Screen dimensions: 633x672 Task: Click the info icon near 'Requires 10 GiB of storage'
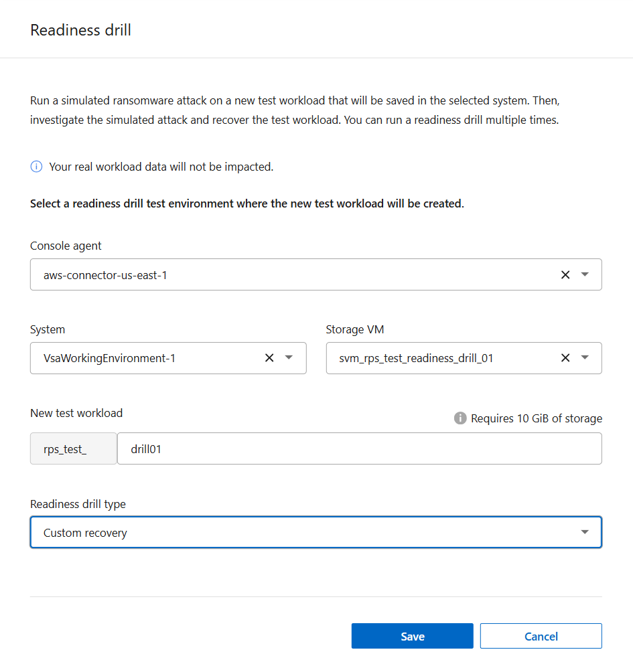coord(460,418)
